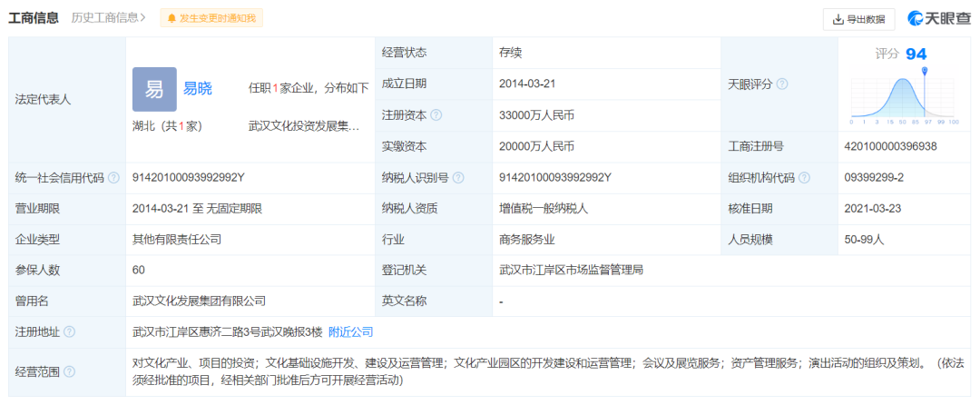Click the question mark next to 天眼评分
Screen dimensions: 980x405
pyautogui.click(x=782, y=84)
